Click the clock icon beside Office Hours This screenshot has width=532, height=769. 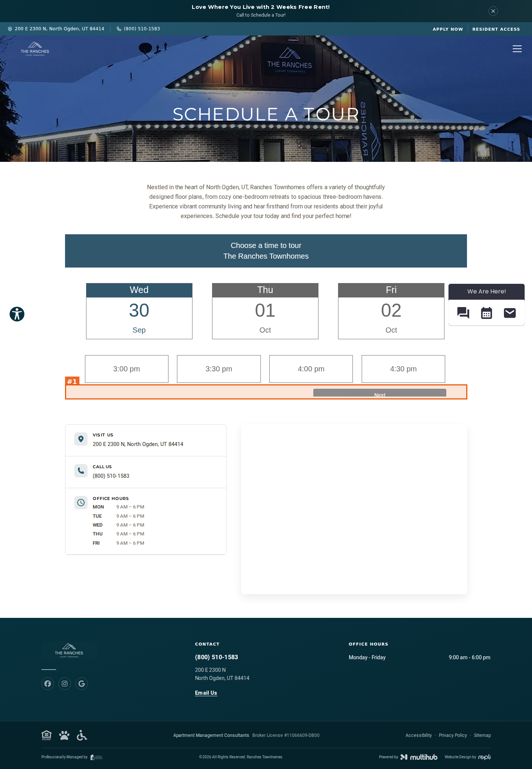pyautogui.click(x=81, y=503)
